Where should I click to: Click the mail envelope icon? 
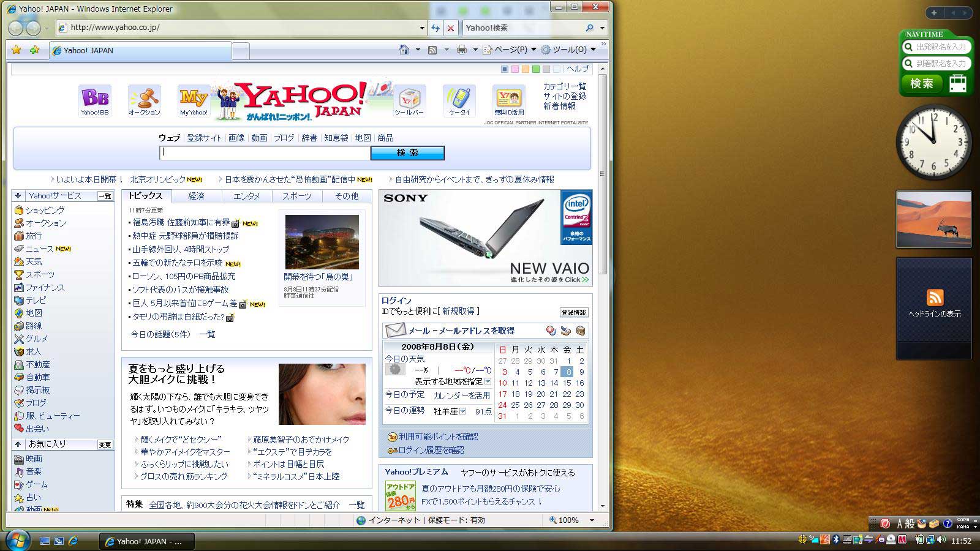coord(395,330)
